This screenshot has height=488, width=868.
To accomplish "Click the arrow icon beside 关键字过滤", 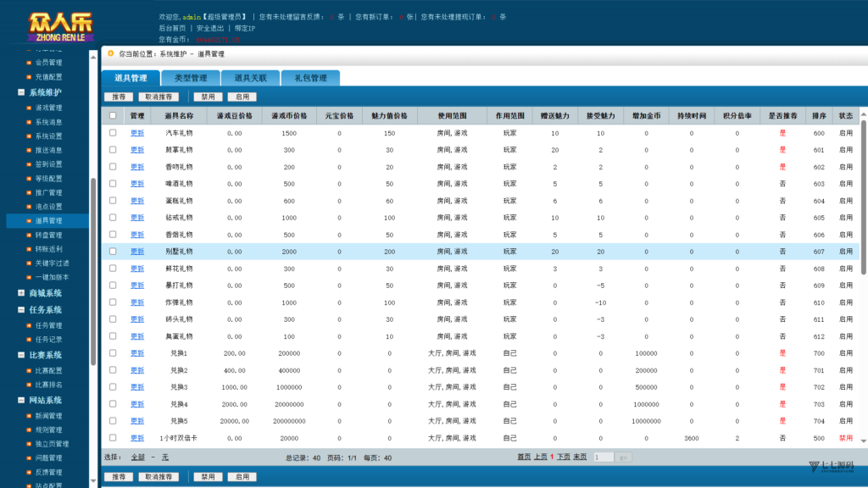I will click(29, 263).
